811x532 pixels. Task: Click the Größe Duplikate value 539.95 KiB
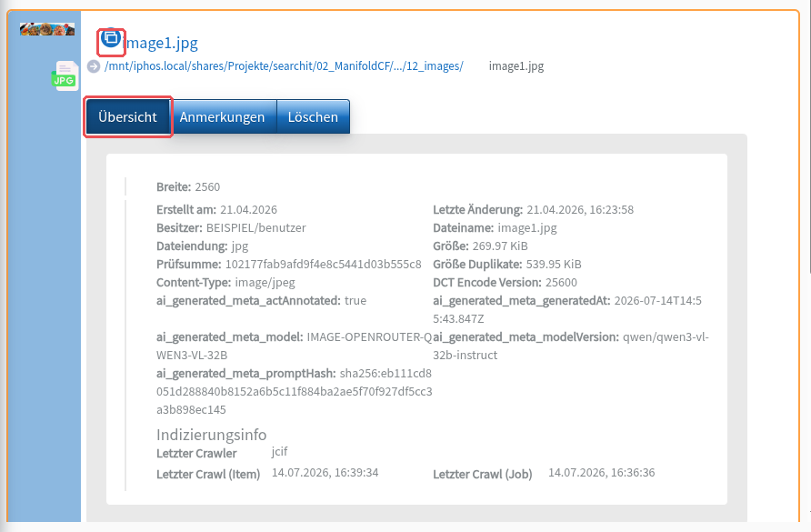coord(554,265)
